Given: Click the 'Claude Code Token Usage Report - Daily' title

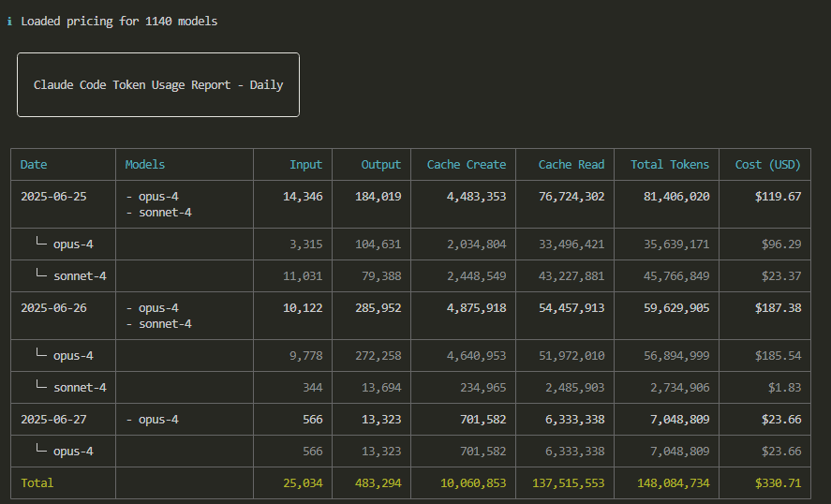Looking at the screenshot, I should coord(158,85).
